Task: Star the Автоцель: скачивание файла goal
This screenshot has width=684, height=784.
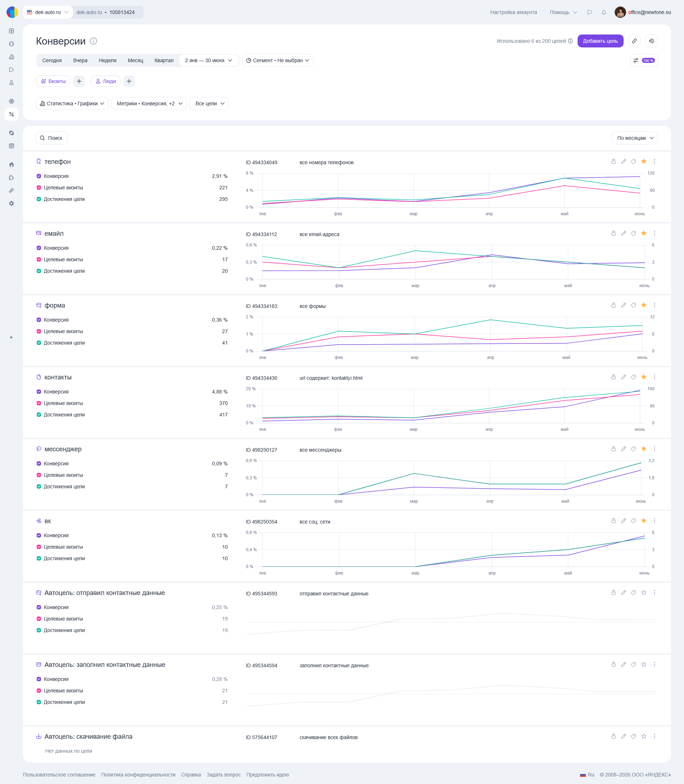Action: (x=643, y=736)
